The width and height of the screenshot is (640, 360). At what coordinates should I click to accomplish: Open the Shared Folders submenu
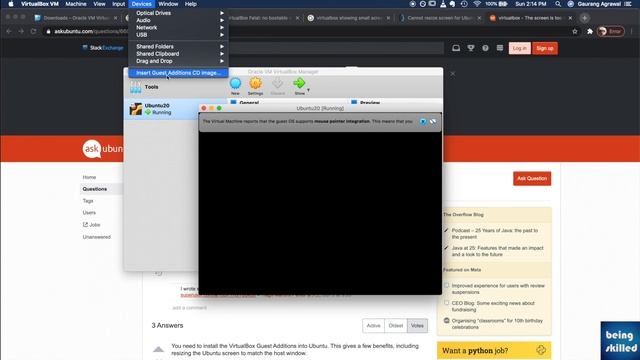pos(178,47)
